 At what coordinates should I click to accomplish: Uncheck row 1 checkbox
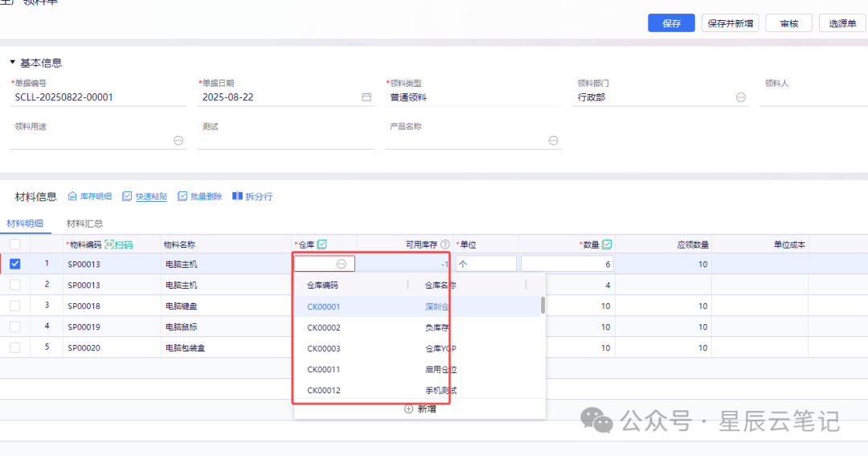tap(15, 265)
